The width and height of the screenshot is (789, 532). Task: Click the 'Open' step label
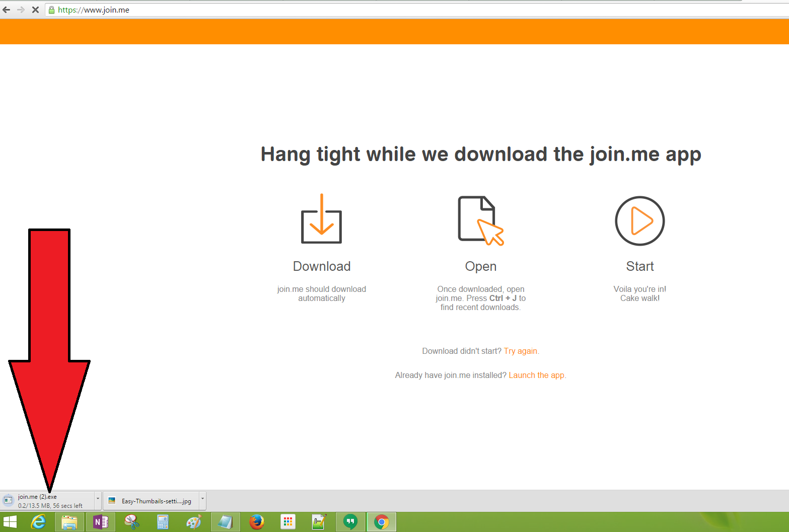(x=481, y=266)
